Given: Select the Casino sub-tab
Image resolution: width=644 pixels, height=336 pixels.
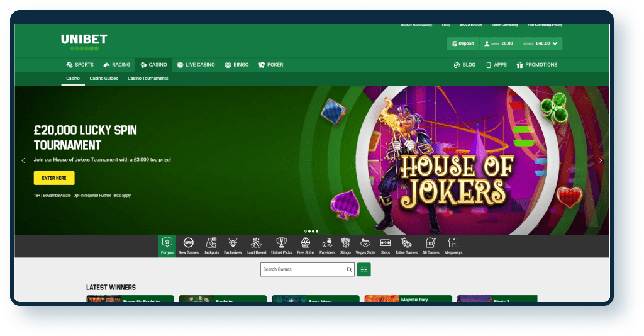Looking at the screenshot, I should pos(73,79).
